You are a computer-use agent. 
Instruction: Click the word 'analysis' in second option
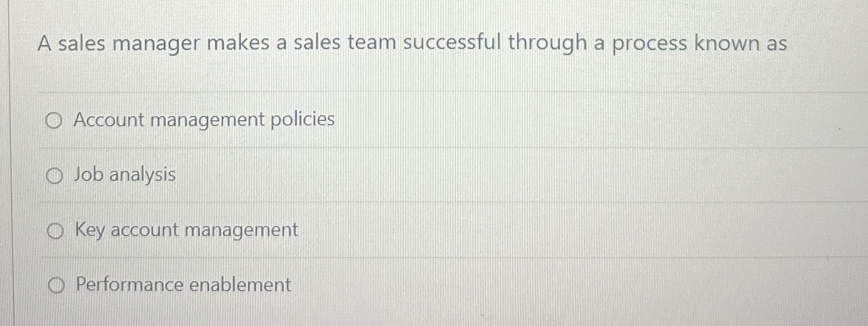coord(142,176)
